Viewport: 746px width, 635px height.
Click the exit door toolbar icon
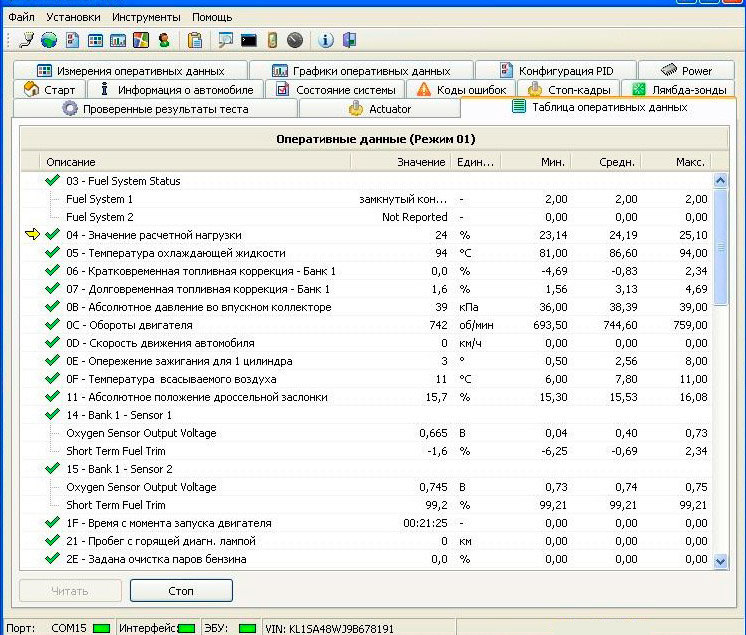(349, 40)
